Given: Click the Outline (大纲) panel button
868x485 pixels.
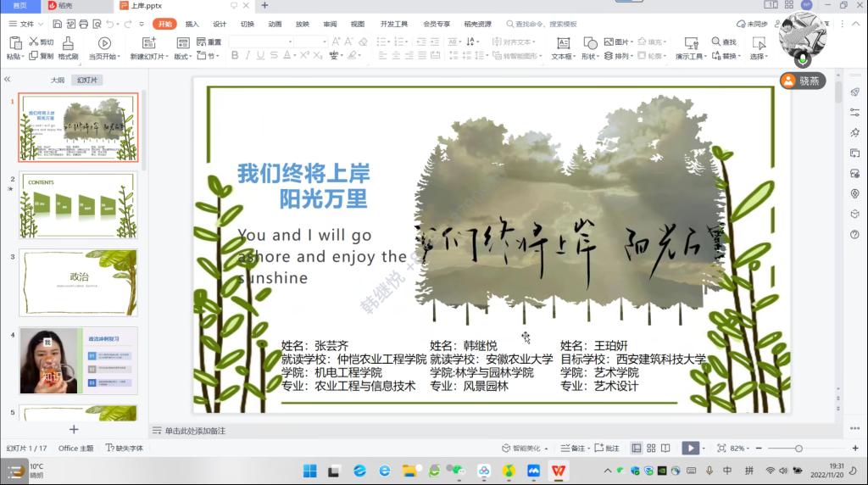Looking at the screenshot, I should pos(58,80).
